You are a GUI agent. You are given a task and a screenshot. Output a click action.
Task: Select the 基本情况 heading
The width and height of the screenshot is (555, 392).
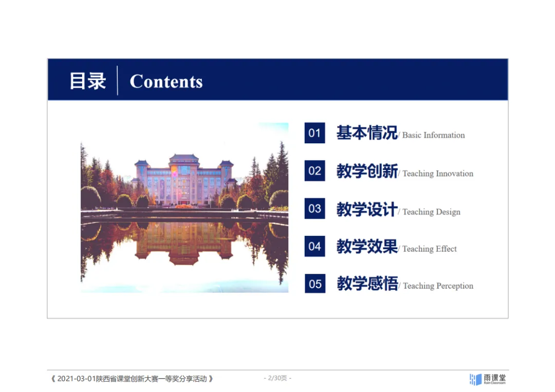(x=367, y=133)
